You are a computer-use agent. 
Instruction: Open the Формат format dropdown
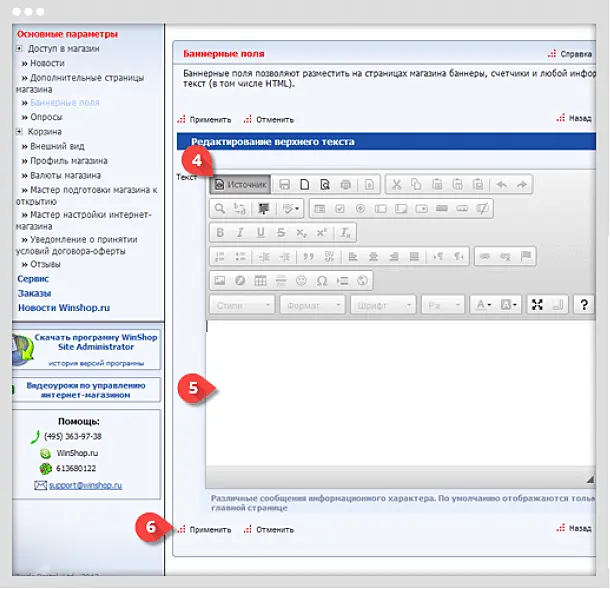tap(312, 305)
